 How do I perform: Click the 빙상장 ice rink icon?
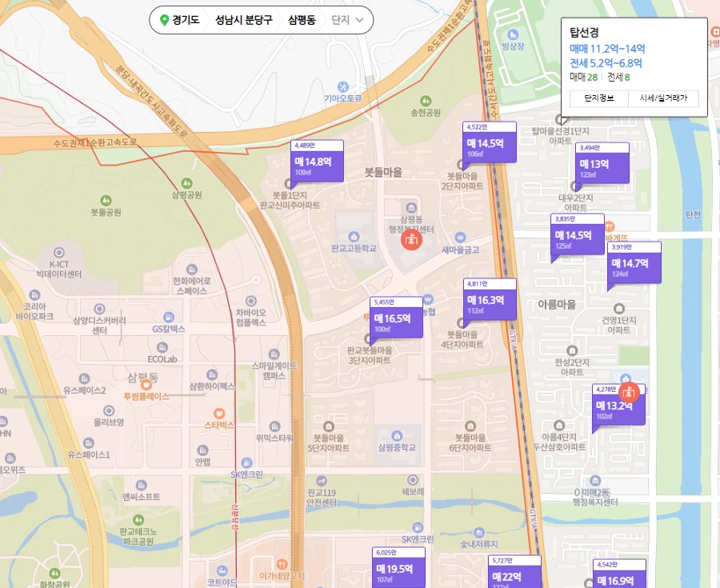tap(513, 34)
